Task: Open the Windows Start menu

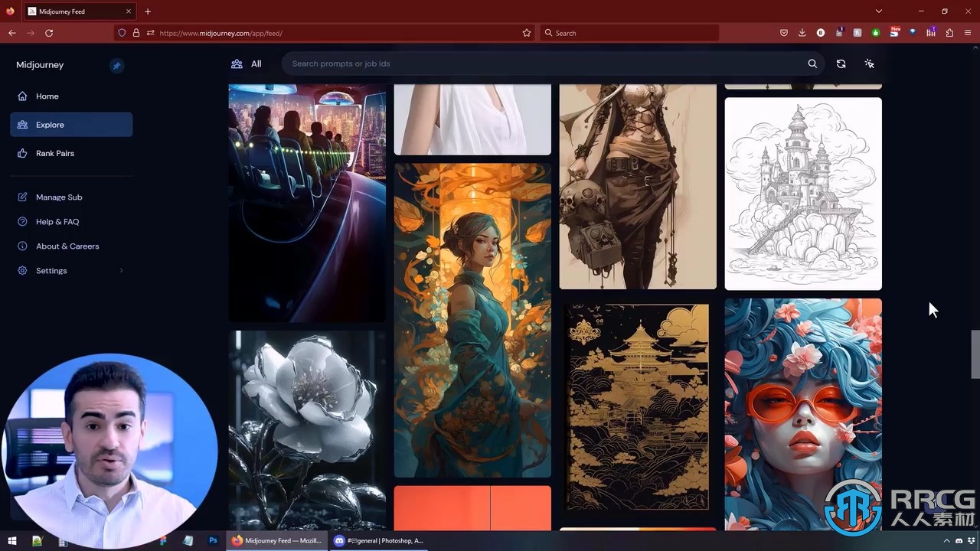Action: (x=11, y=540)
